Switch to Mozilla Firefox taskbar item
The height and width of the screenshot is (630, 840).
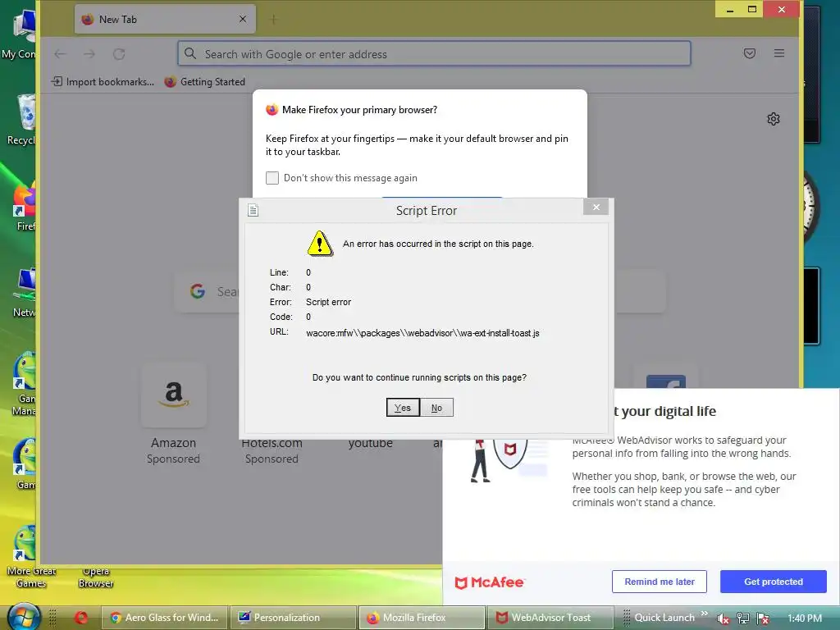coord(422,618)
